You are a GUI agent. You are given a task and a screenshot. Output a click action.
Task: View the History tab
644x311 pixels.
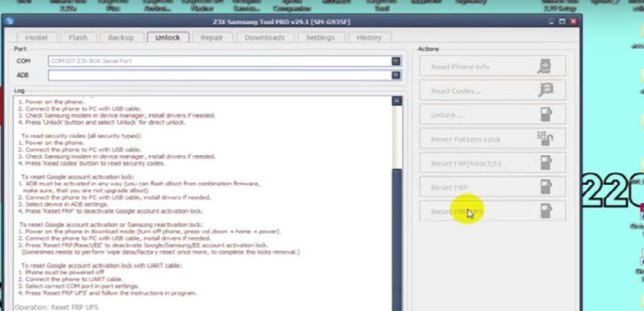click(369, 37)
